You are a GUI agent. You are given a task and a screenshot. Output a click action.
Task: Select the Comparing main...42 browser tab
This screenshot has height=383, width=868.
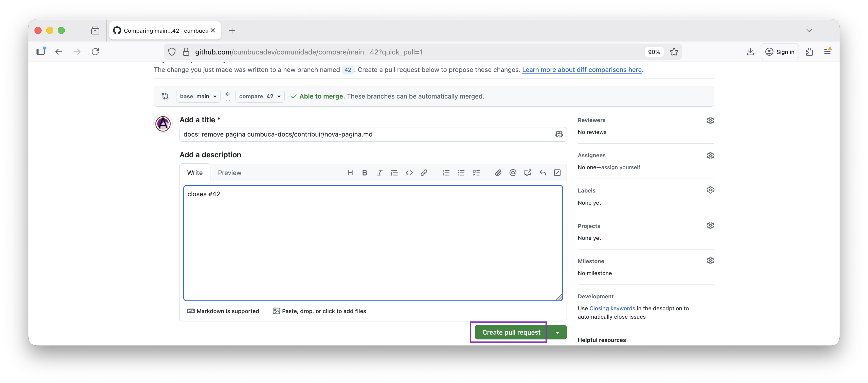point(165,31)
